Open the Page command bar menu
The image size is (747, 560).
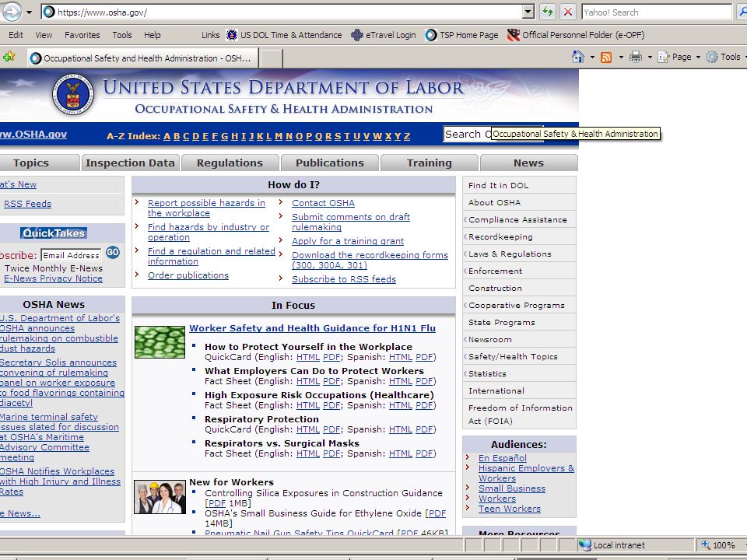coord(679,57)
